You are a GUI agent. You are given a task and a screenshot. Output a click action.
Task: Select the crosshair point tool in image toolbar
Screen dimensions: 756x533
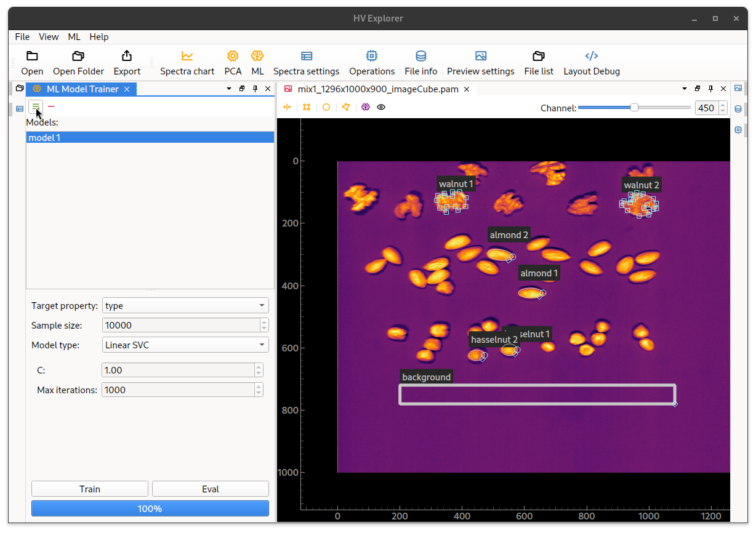pos(287,107)
